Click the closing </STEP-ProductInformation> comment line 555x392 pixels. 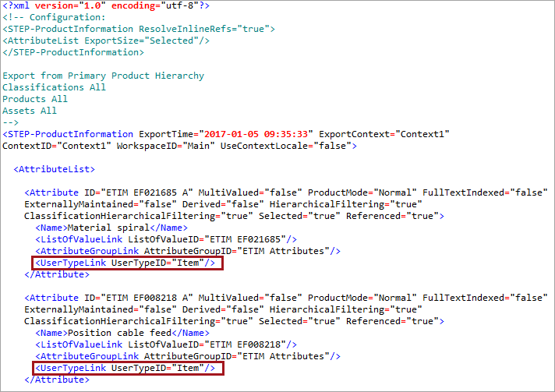point(73,52)
